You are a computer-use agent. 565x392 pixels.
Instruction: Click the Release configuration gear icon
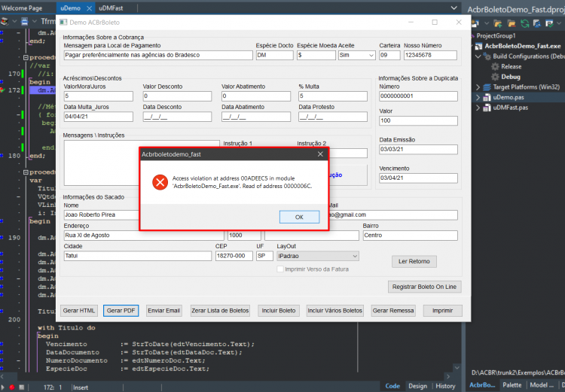coord(495,67)
